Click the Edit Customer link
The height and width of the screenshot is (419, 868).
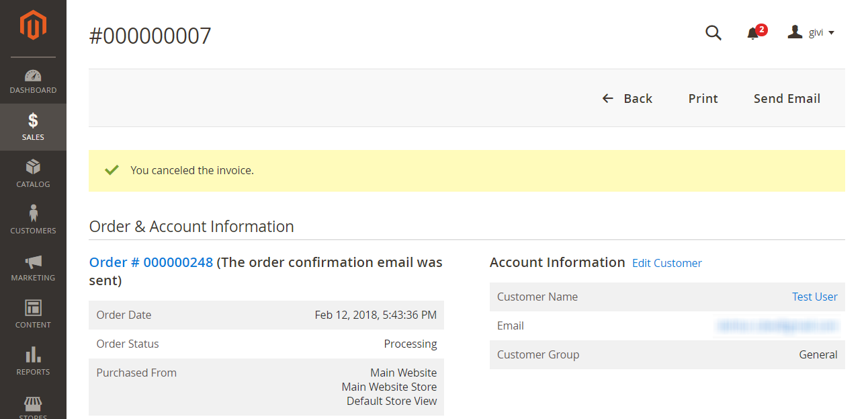[x=667, y=263]
